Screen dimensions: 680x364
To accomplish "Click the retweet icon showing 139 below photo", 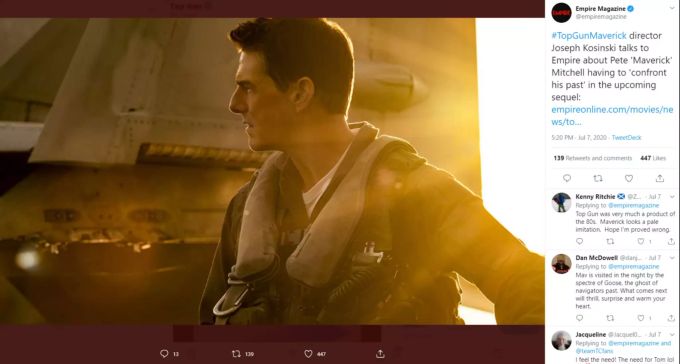I will (x=236, y=354).
